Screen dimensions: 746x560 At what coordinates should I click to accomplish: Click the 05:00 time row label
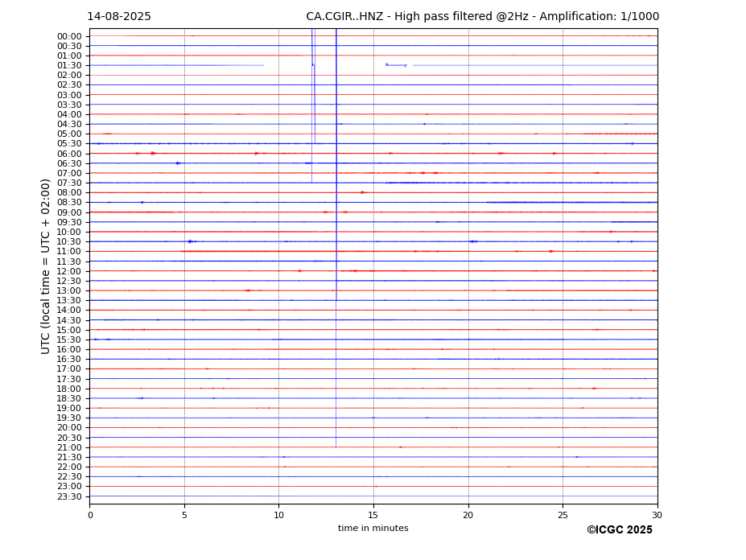(69, 134)
